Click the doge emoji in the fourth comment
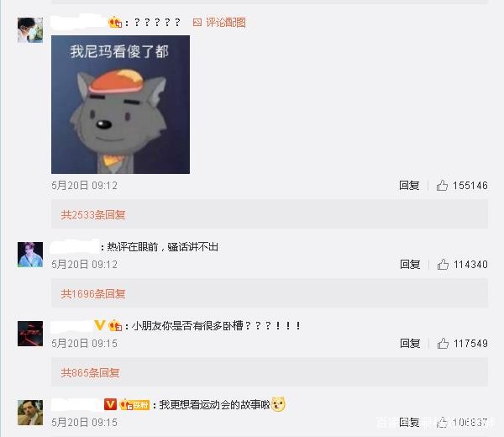Screen dimensions: 504x437 click(x=278, y=404)
